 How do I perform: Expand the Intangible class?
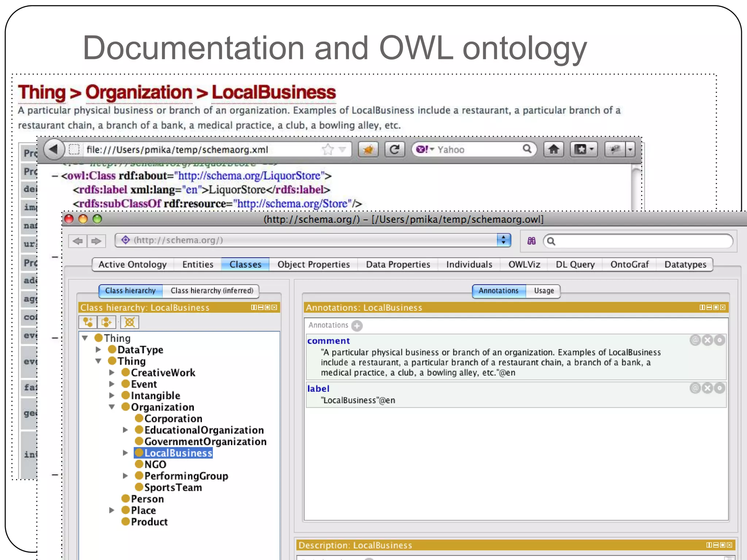(112, 395)
